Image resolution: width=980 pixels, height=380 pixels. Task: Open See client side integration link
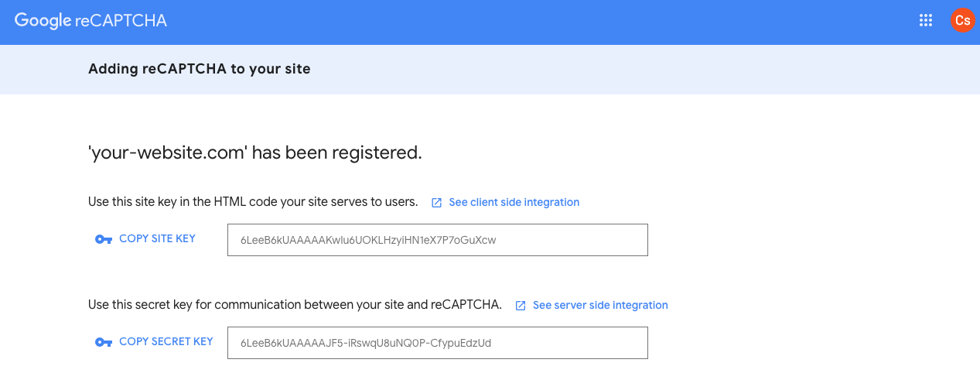[x=514, y=202]
